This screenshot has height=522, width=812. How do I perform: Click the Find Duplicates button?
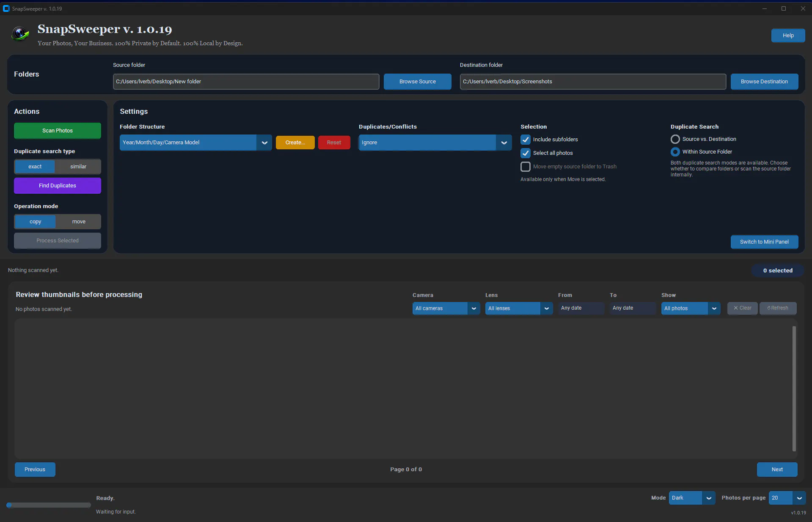58,186
